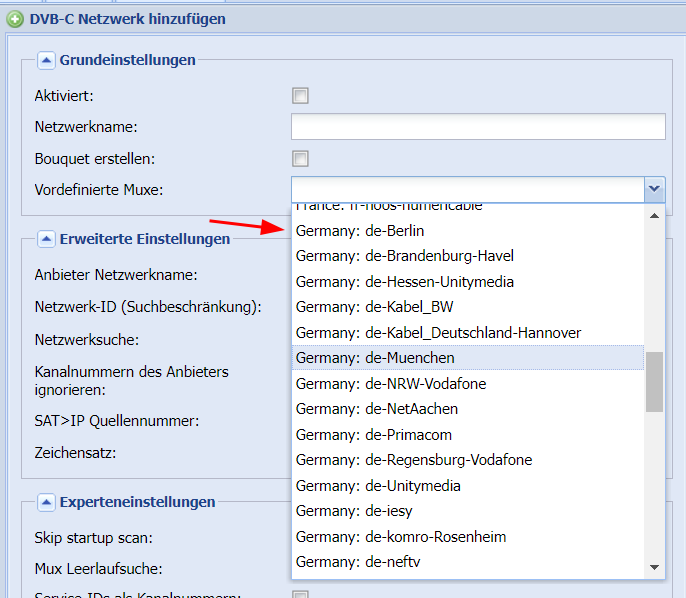Select Germany: de-NetAachen
686x598 pixels.
pos(468,409)
